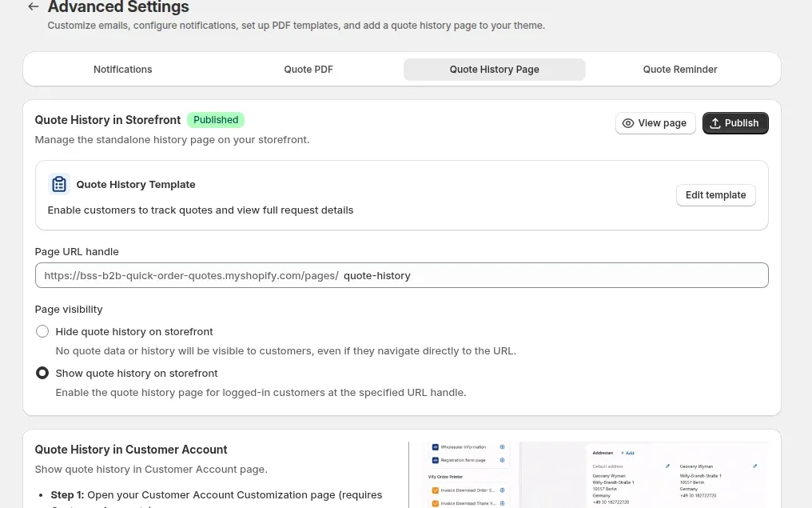Screen dimensions: 812x508
Task: Publish the quote history page
Action: [735, 123]
